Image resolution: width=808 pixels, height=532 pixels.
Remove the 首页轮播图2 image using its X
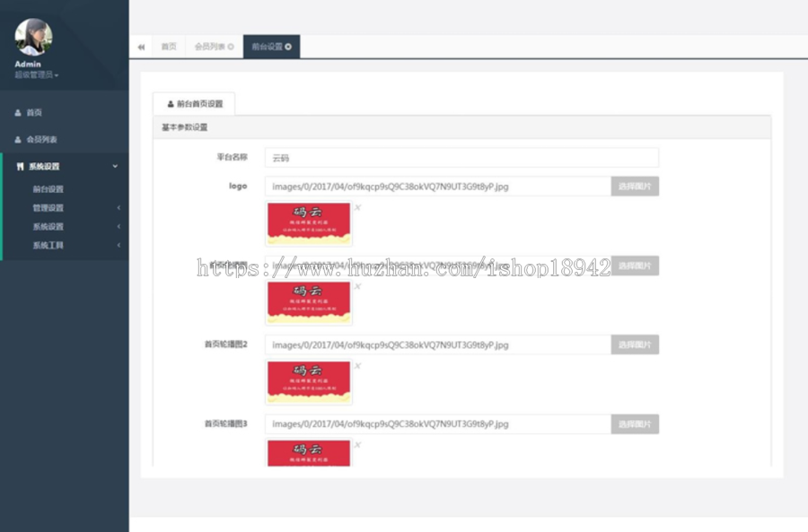(357, 366)
